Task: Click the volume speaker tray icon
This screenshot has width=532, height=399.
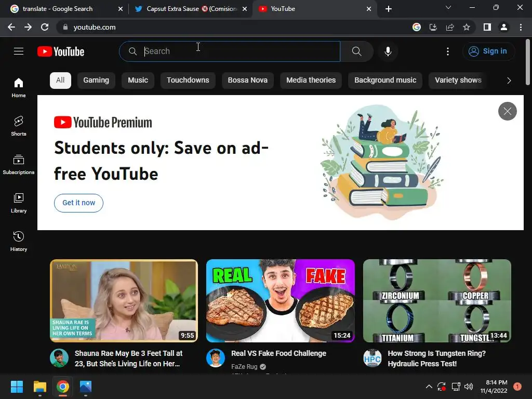Action: click(x=469, y=387)
